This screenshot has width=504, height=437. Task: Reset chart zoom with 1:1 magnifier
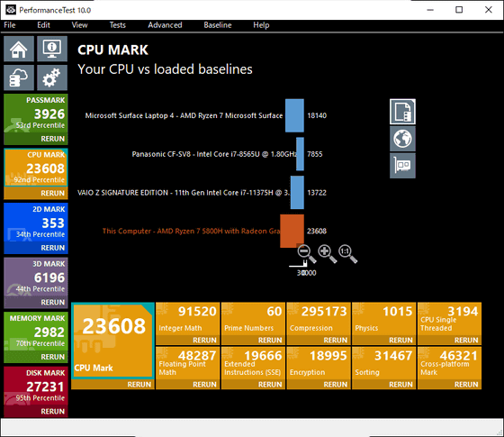(x=347, y=254)
